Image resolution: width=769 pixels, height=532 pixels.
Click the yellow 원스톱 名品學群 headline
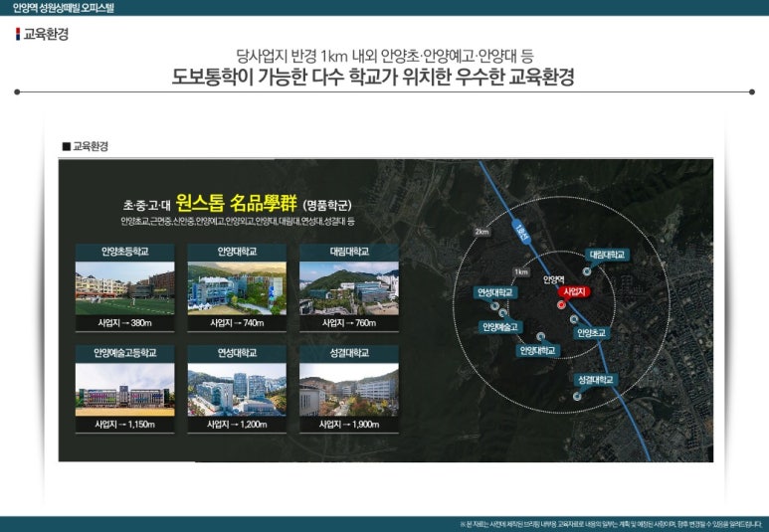[x=237, y=202]
